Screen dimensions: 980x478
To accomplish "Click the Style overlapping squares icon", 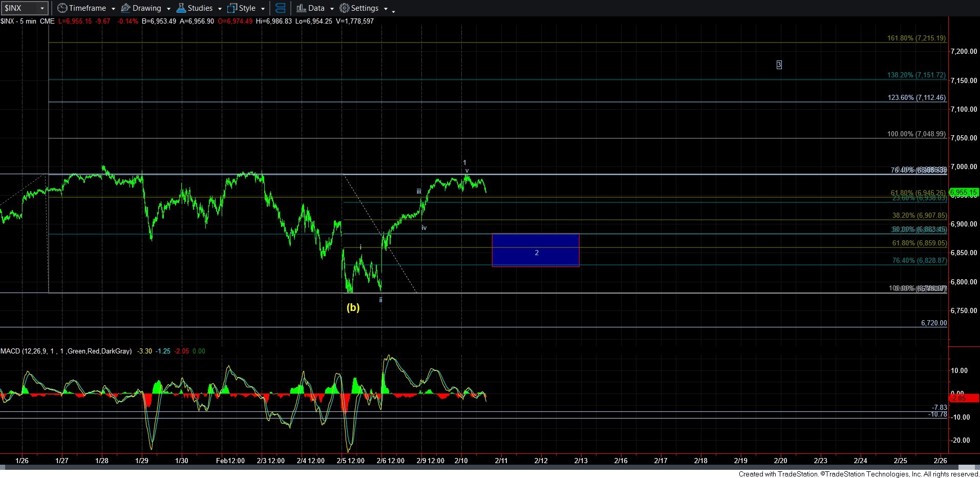I will 232,8.
